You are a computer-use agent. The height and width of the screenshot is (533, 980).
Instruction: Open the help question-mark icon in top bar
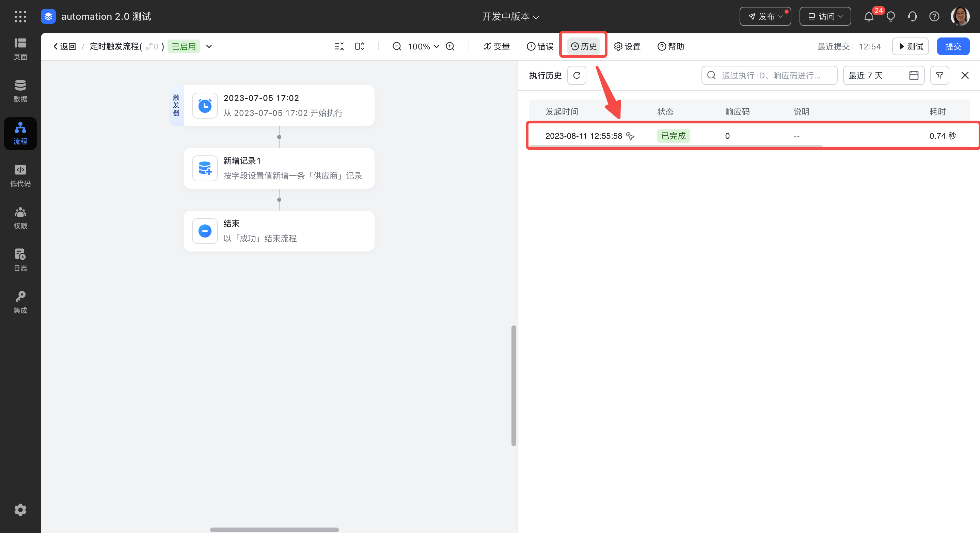934,16
